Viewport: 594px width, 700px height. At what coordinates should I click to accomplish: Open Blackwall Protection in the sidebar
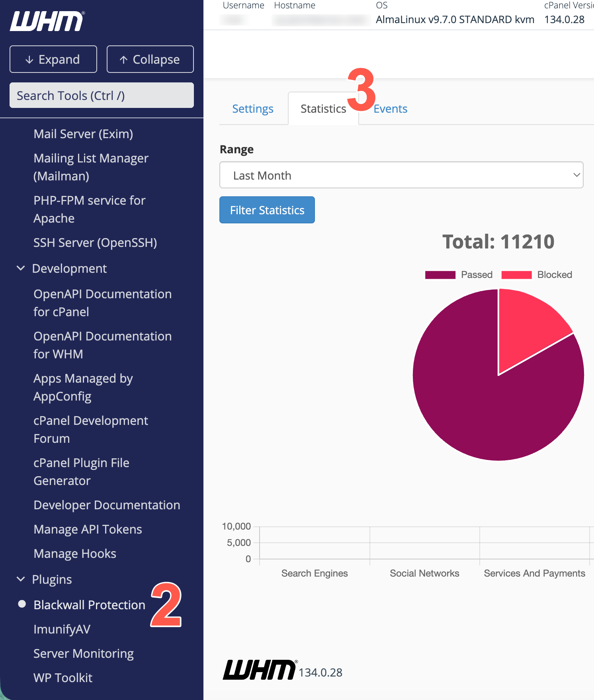[x=90, y=605]
